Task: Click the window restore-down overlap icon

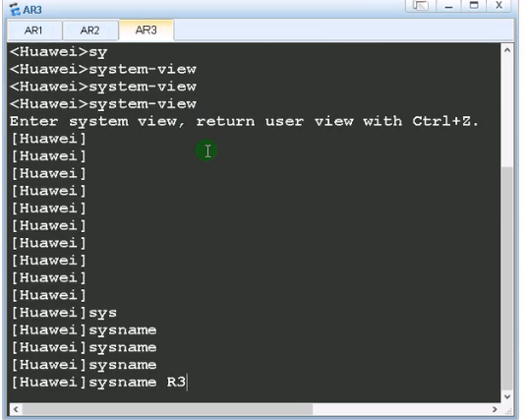Action: tap(421, 5)
